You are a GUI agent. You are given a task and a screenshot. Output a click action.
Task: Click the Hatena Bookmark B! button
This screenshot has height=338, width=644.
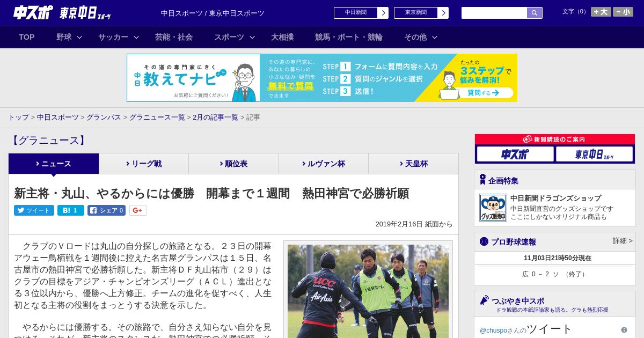[71, 210]
